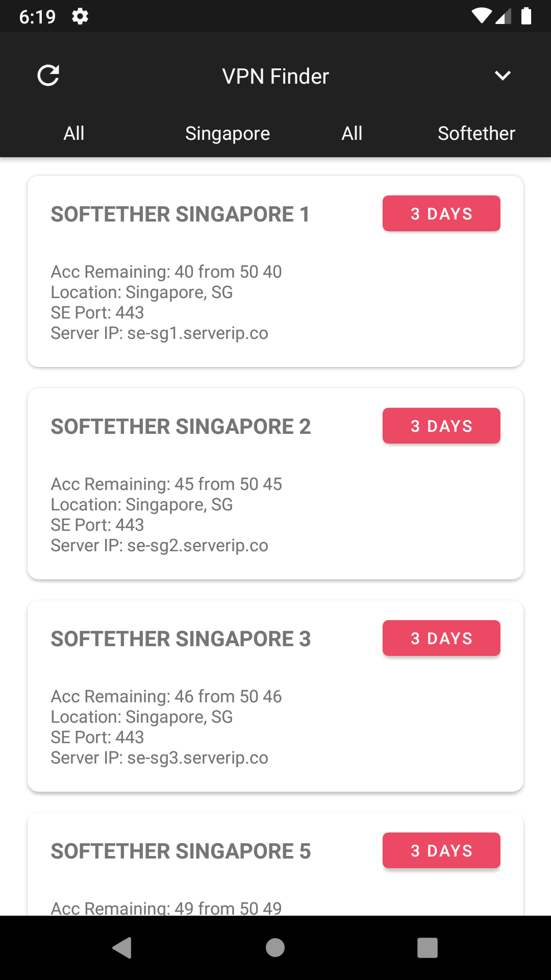This screenshot has width=551, height=980.
Task: Tap 3 DAYS button for Singapore 1
Action: click(x=441, y=213)
